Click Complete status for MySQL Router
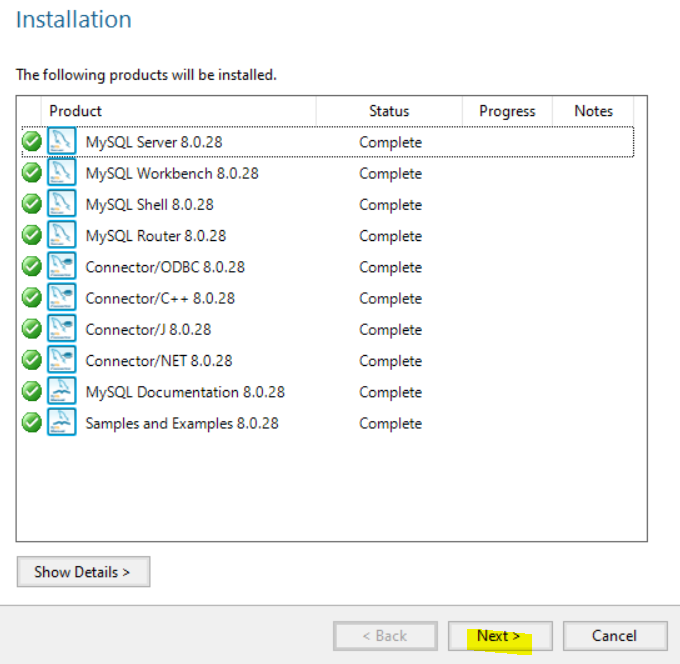Viewport: 680px width, 664px height. coord(390,236)
